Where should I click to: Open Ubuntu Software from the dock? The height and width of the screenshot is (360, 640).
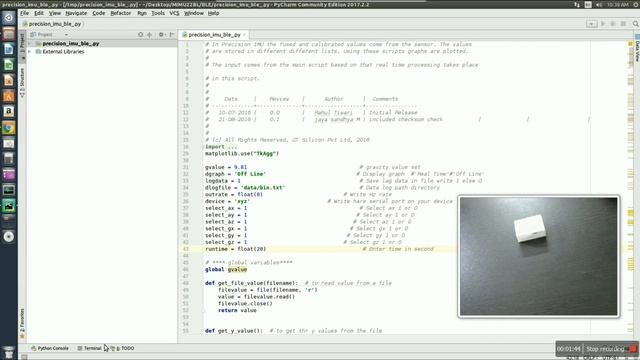click(9, 96)
